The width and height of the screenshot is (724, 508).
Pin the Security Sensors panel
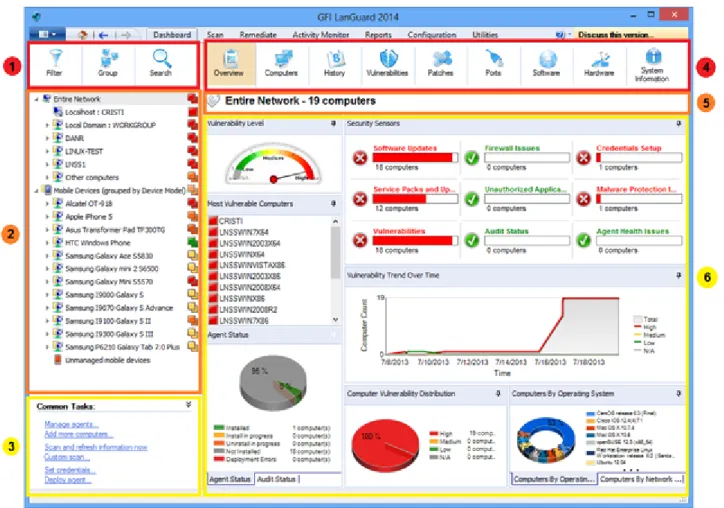click(x=678, y=123)
